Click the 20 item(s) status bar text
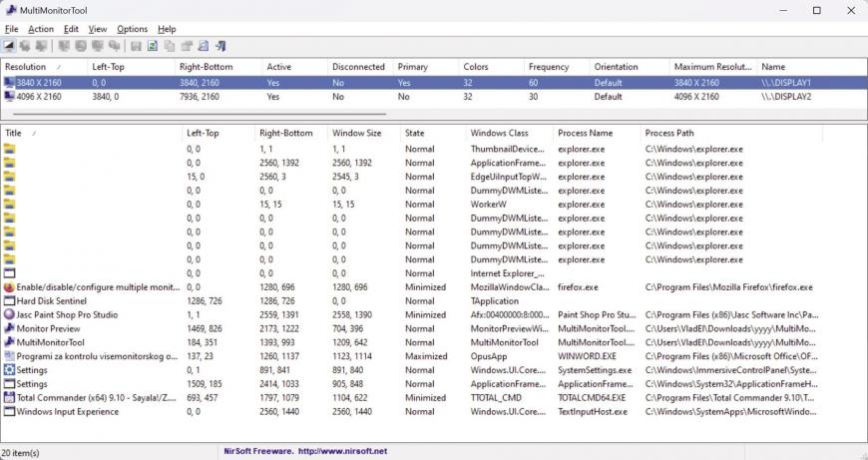This screenshot has height=460, width=868. coord(21,453)
